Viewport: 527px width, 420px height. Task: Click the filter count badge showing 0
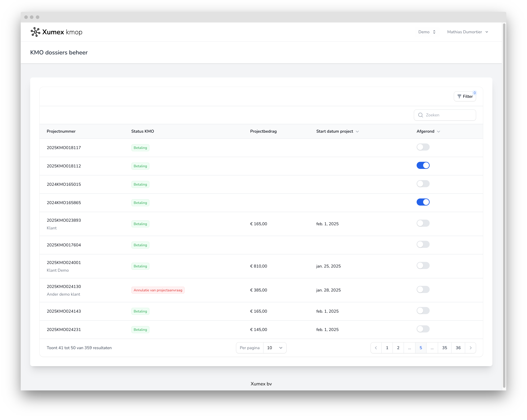click(474, 93)
